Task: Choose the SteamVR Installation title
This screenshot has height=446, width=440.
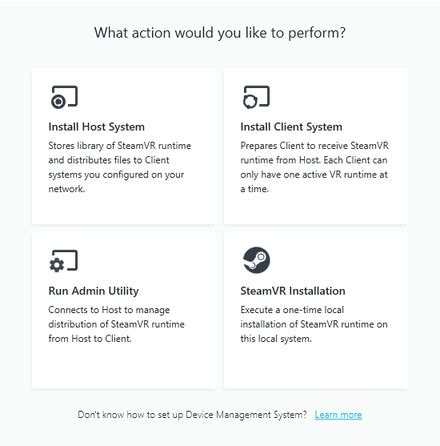Action: (x=293, y=291)
